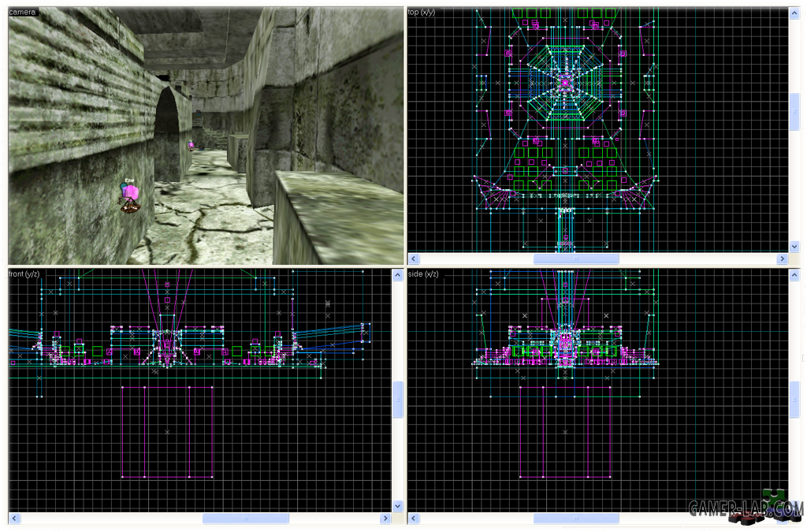The width and height of the screenshot is (807, 532).
Task: Click scroll-right arrow in front view
Action: [385, 518]
